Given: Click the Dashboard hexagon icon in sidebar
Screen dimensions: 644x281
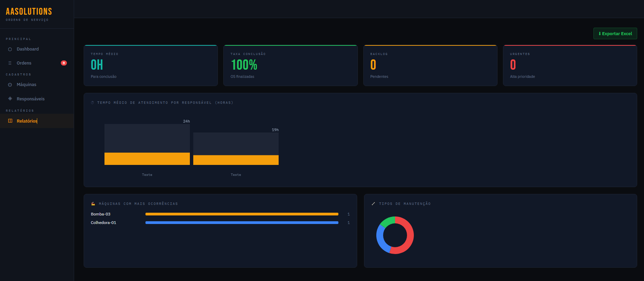Looking at the screenshot, I should (10, 49).
